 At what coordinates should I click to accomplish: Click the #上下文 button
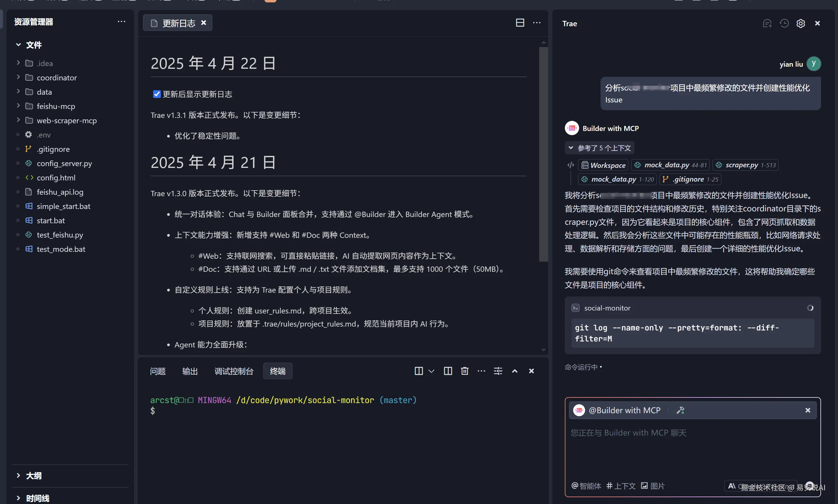pos(621,486)
